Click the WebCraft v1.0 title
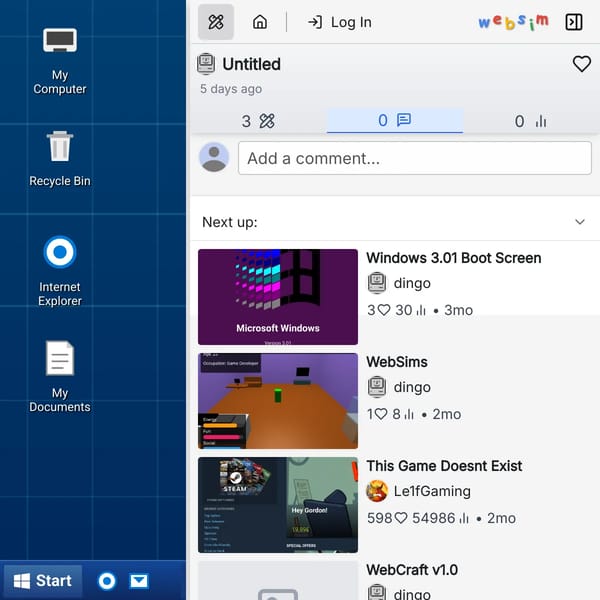Screen dimensions: 600x600 coord(412,570)
